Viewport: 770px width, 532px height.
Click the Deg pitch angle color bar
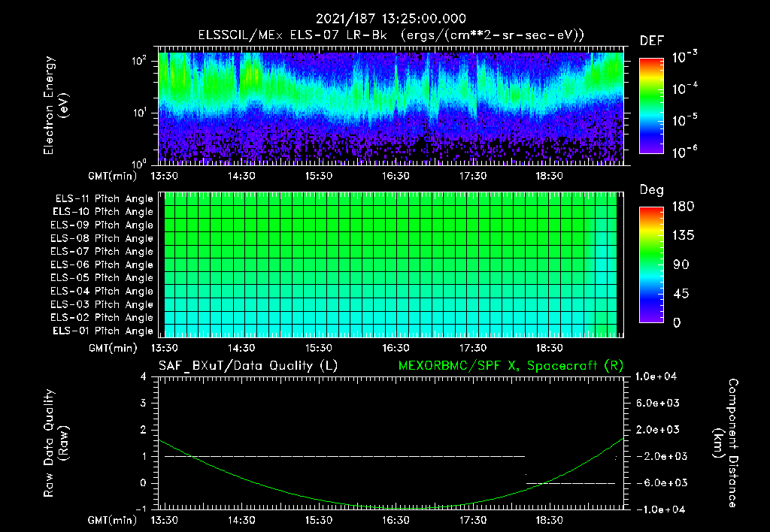pyautogui.click(x=651, y=264)
